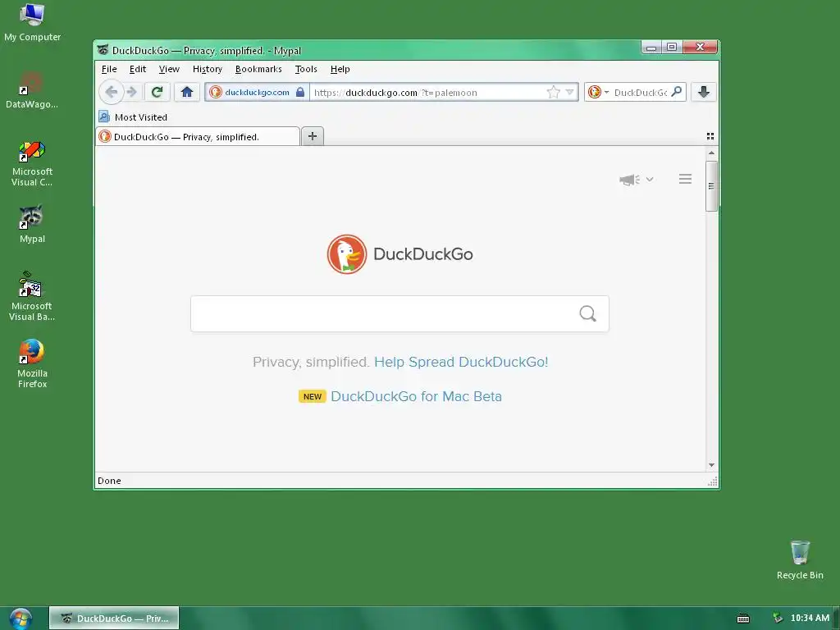The width and height of the screenshot is (840, 630).
Task: Open the search engine selector dropdown
Action: 598,92
